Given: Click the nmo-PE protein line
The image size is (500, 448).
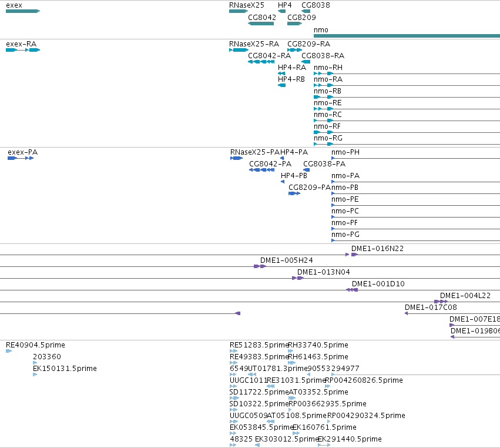Looking at the screenshot, I should (x=415, y=205).
